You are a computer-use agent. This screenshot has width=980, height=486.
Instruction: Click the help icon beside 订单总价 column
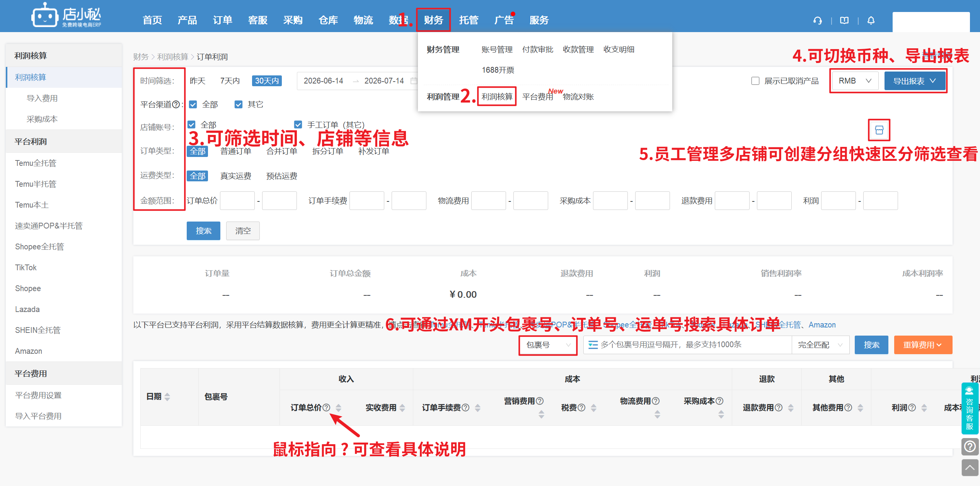(x=326, y=408)
